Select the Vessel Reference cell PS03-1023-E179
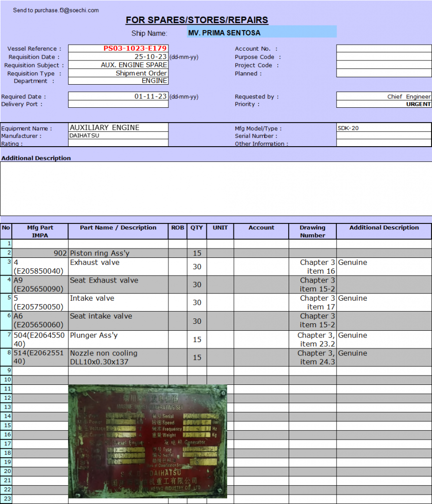Screen dimensions: 432x504 click(118, 48)
